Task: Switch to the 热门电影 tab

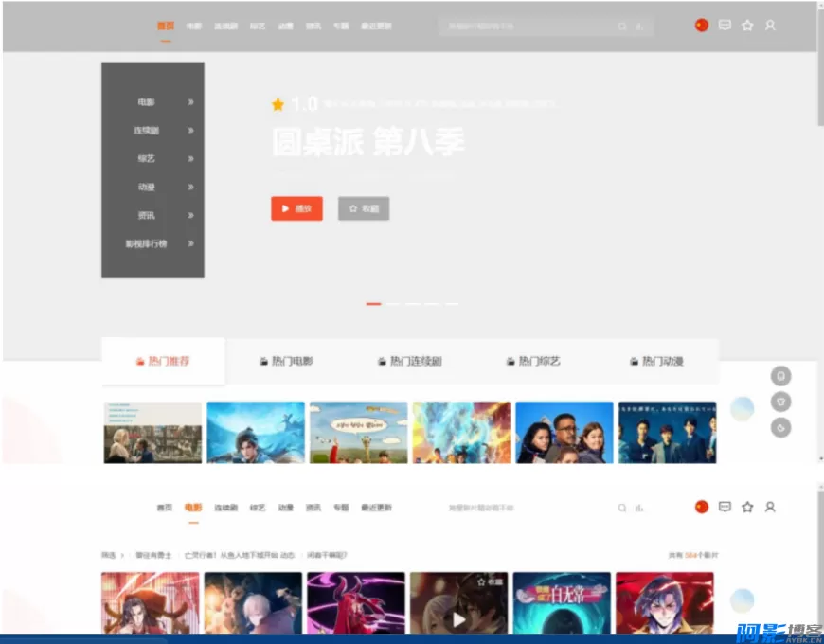Action: coord(286,361)
